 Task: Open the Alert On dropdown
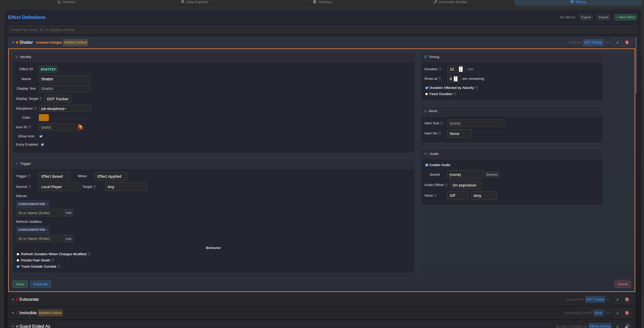point(459,133)
